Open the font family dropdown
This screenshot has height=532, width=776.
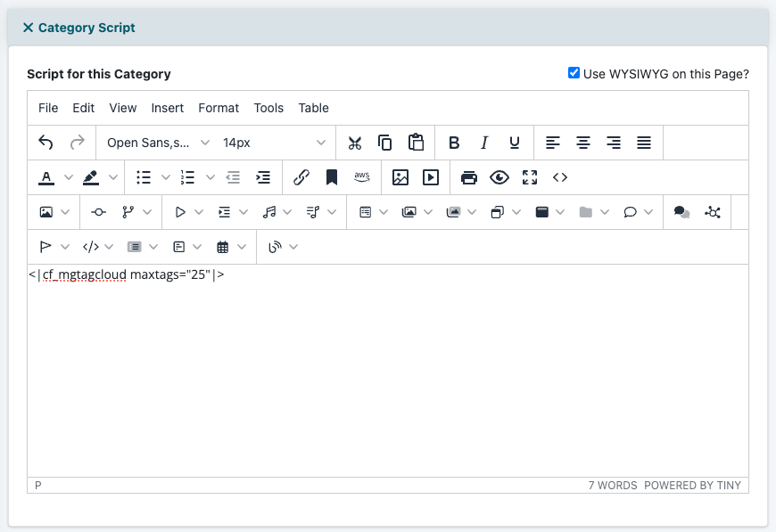(158, 143)
